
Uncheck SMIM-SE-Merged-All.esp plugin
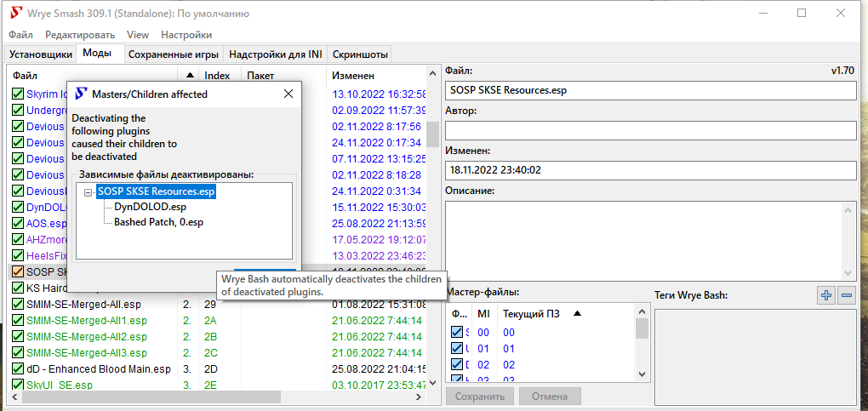[18, 304]
